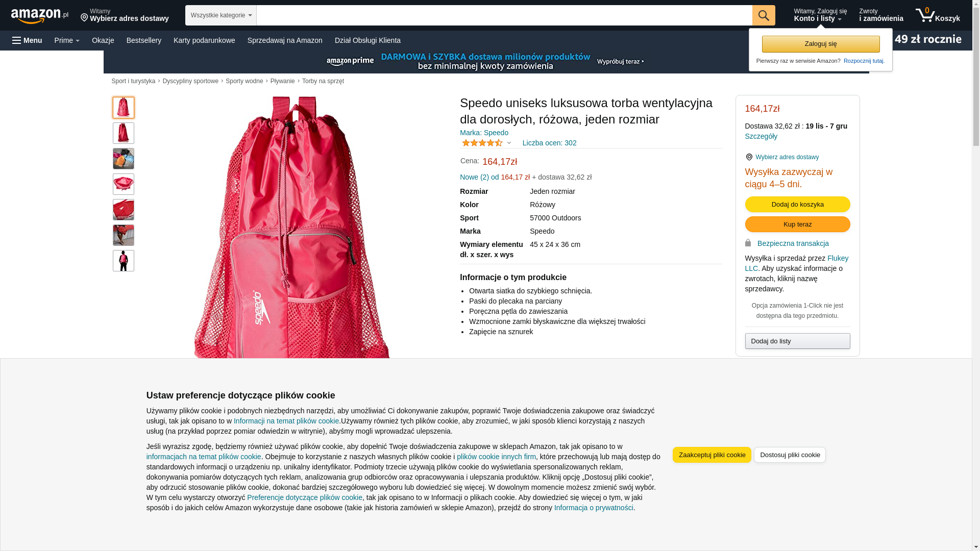980x551 pixels.
Task: Click the magnifying glass search button
Action: click(x=764, y=15)
